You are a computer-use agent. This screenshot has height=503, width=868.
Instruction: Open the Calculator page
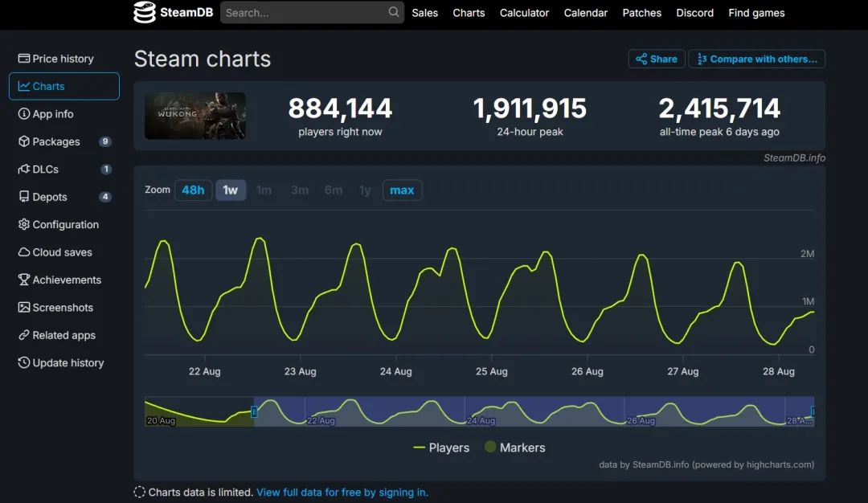(524, 13)
